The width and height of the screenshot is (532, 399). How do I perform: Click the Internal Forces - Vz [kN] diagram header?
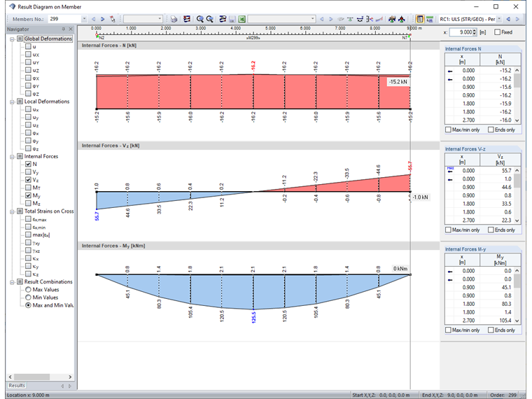258,146
